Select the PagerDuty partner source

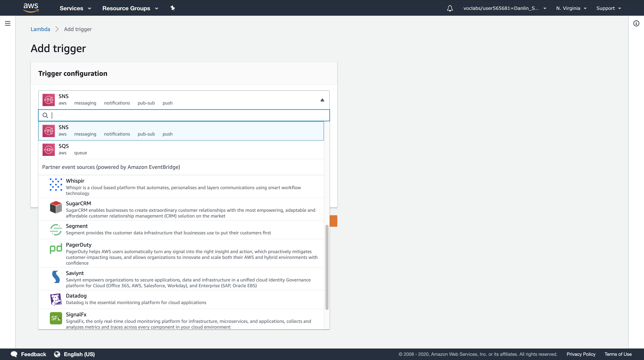coord(181,253)
